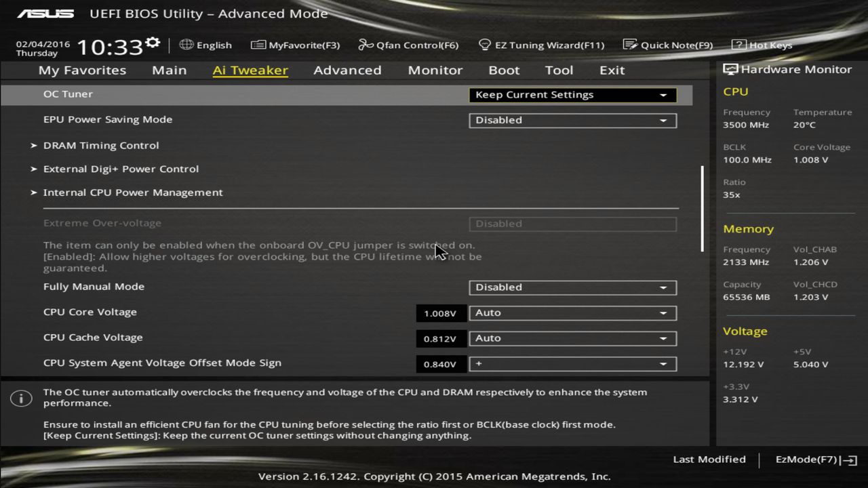868x488 pixels.
Task: Click the clock settings gear icon
Action: (x=153, y=43)
